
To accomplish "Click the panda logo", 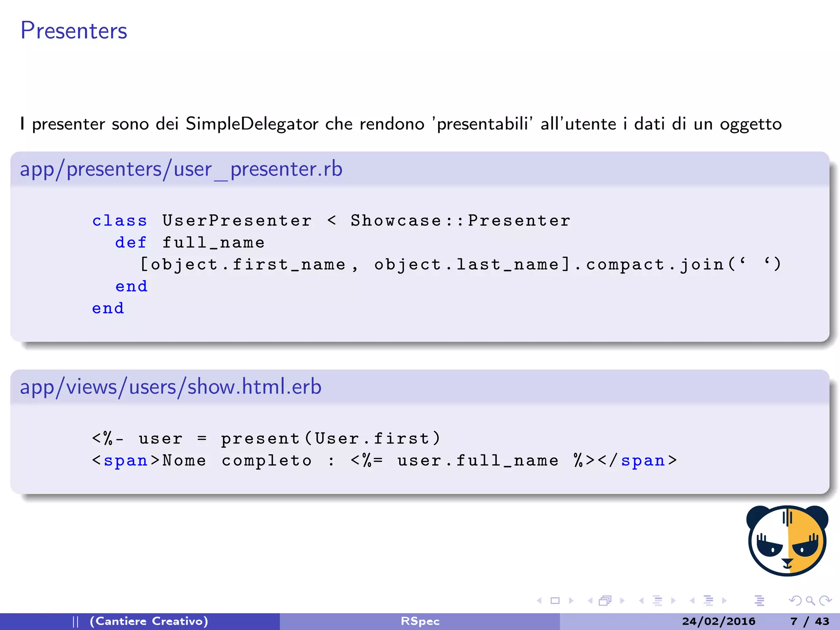I will [x=787, y=541].
